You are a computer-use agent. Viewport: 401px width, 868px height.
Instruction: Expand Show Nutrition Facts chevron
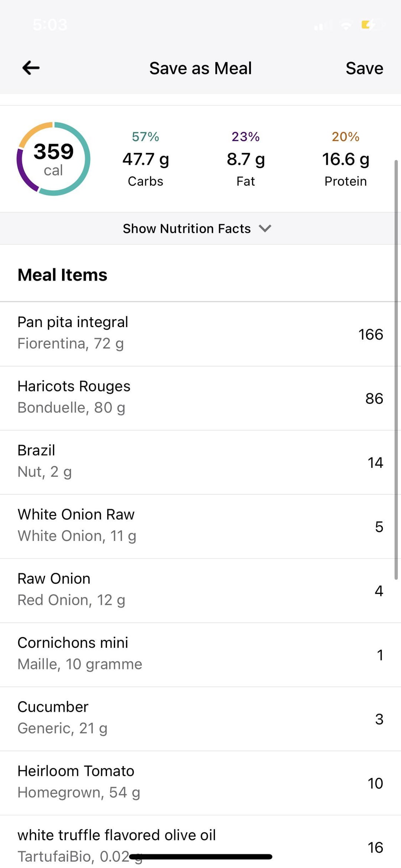(x=265, y=228)
